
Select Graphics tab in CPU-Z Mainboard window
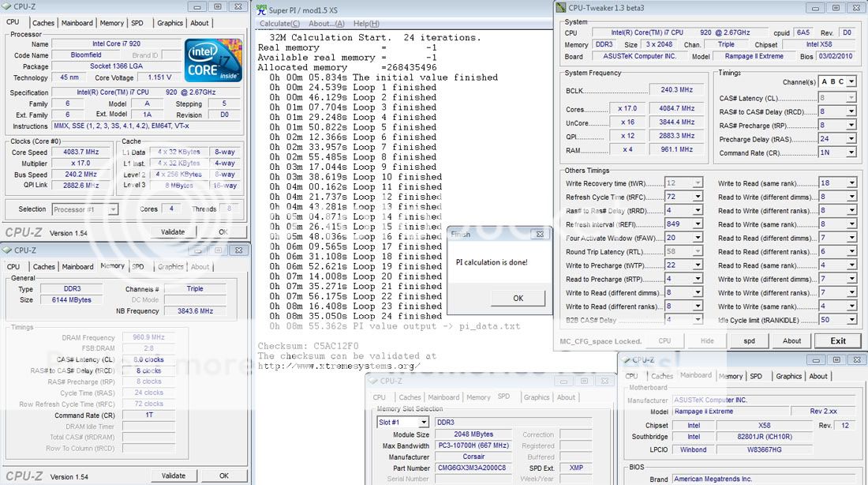[789, 376]
